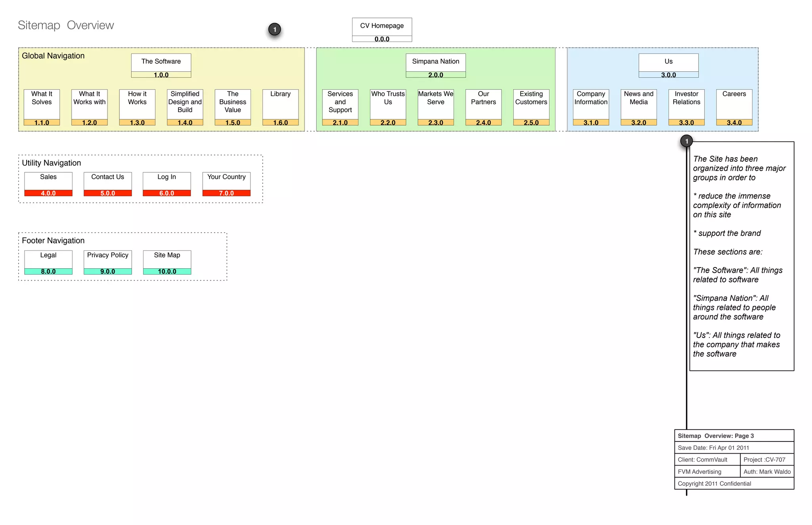
Task: Click The Software 1.0.0 node
Action: (161, 65)
